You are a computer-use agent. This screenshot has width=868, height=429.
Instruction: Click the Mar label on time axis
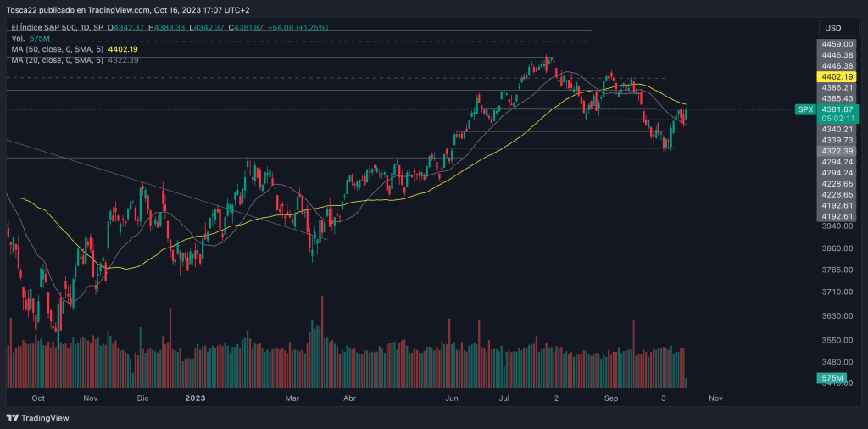[x=292, y=397]
